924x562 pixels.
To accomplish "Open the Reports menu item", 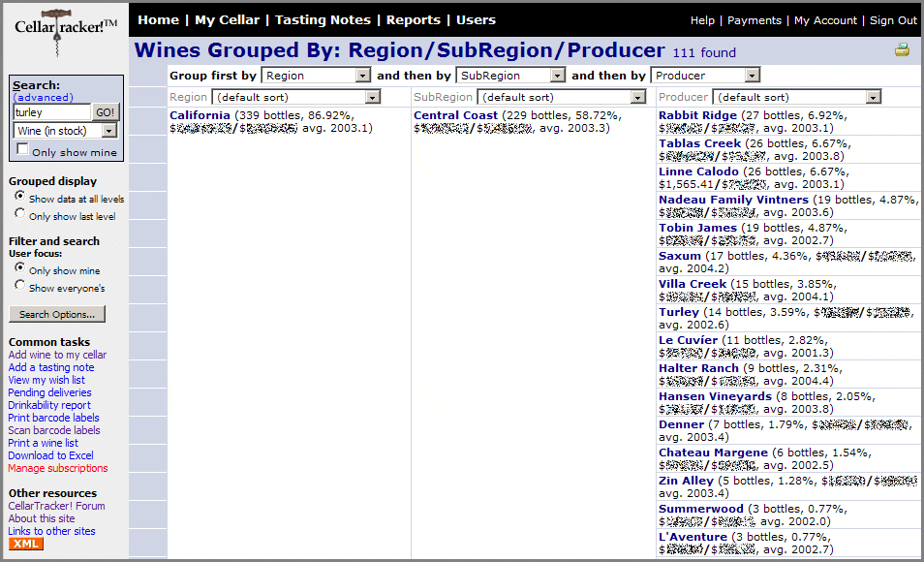I will click(414, 20).
